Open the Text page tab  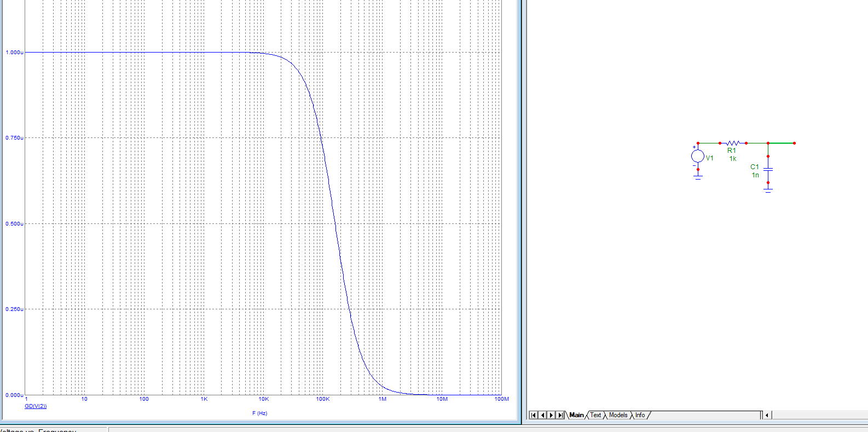595,415
